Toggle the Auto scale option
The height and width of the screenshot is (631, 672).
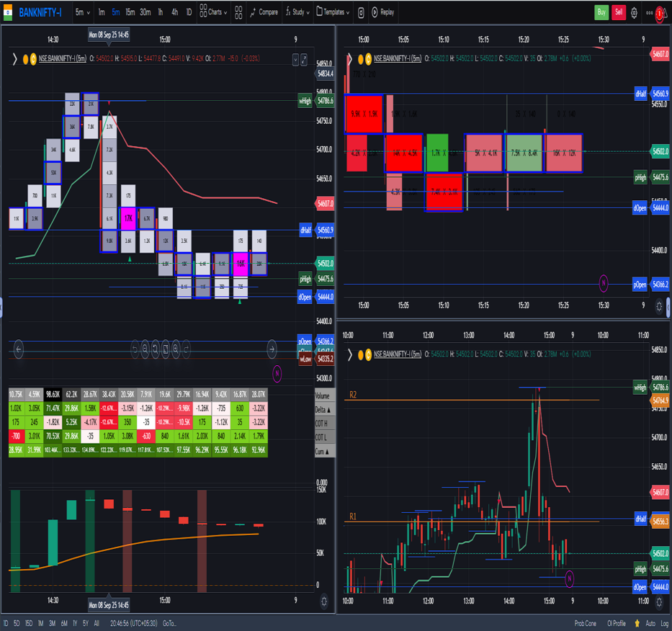(x=650, y=624)
